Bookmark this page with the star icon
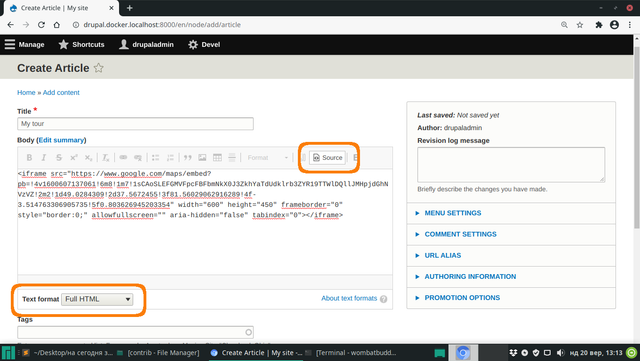 click(580, 25)
